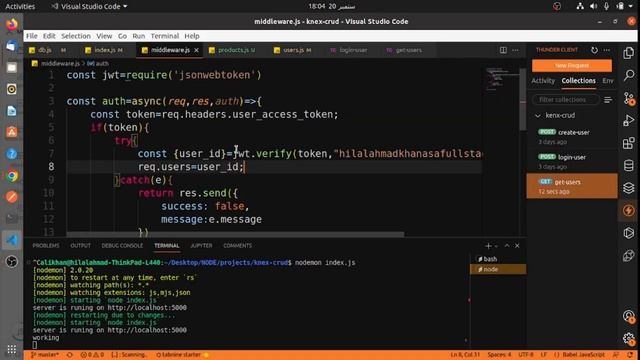Image resolution: width=640 pixels, height=360 pixels.
Task: Click master branch in status bar
Action: [x=45, y=355]
